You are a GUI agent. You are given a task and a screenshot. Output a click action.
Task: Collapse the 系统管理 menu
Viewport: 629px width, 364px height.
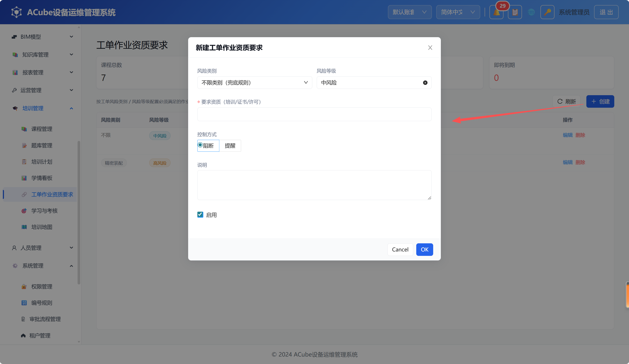[42, 266]
